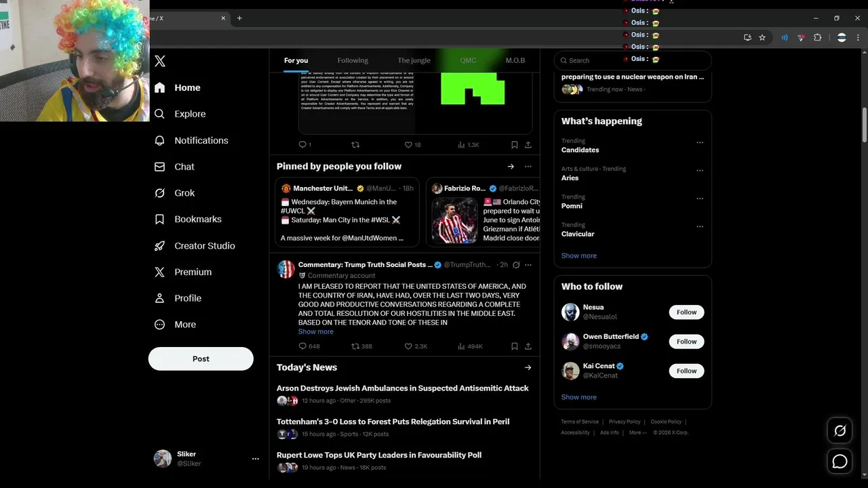Expand the More menu in sidebar

point(176,325)
